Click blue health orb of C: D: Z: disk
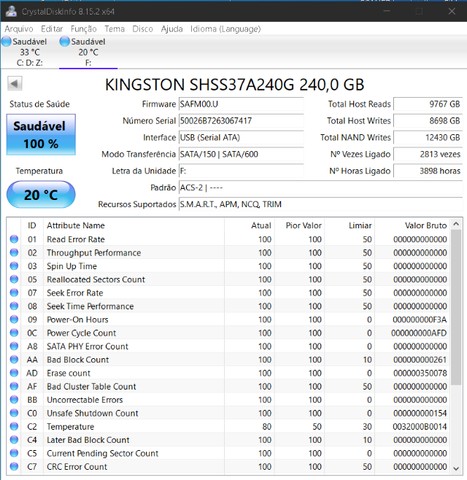The image size is (467, 480). coord(6,42)
